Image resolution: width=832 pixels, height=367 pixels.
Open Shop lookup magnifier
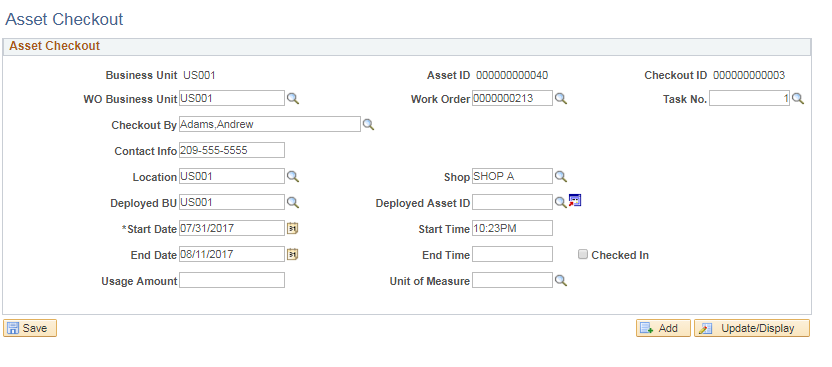(x=561, y=177)
